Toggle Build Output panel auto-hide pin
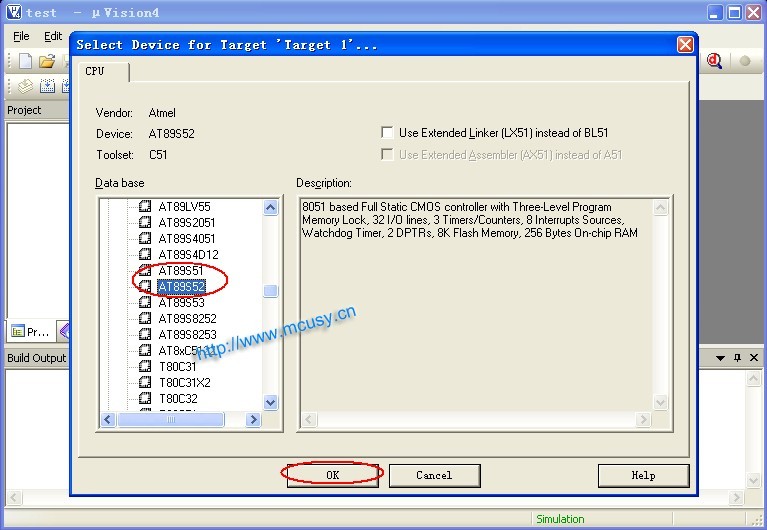Viewport: 767px width, 530px height. pos(737,358)
